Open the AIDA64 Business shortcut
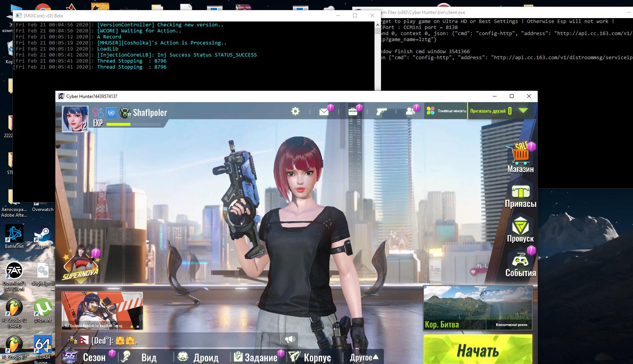Viewport: 633px width, 364px height. click(x=43, y=350)
